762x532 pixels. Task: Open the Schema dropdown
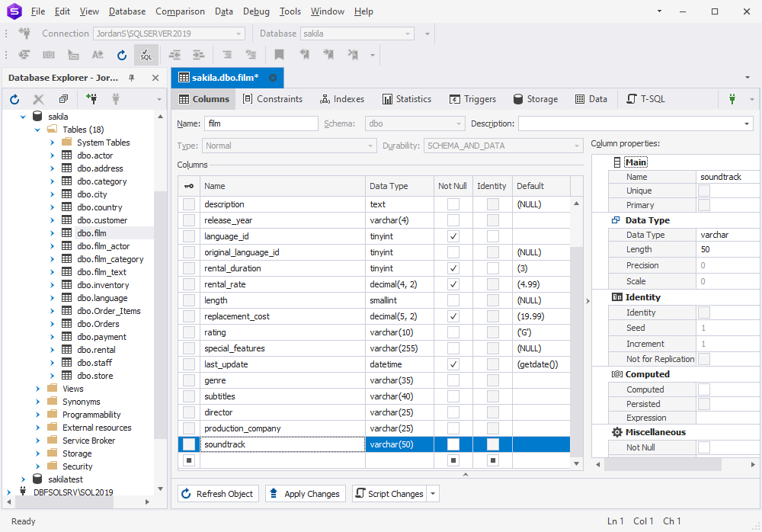(x=458, y=123)
